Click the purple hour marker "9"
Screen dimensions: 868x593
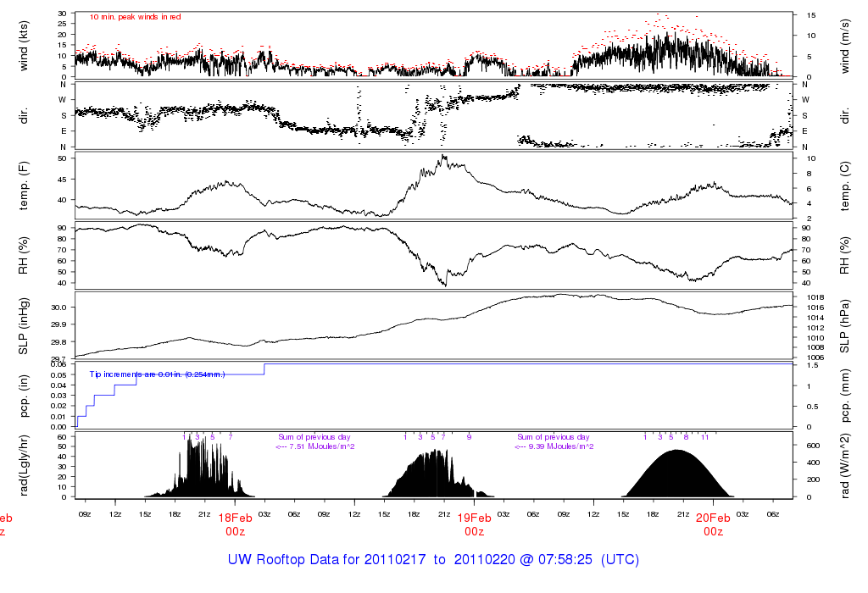tap(469, 437)
